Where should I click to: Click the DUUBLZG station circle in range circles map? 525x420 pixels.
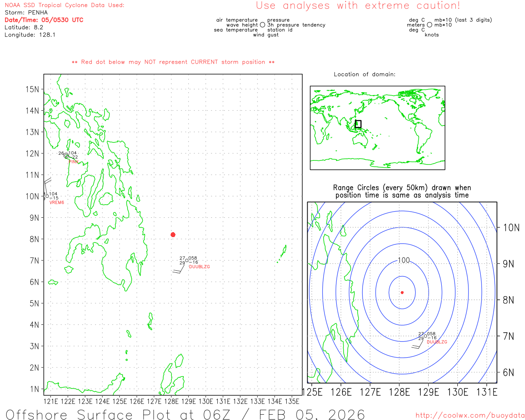pos(425,336)
